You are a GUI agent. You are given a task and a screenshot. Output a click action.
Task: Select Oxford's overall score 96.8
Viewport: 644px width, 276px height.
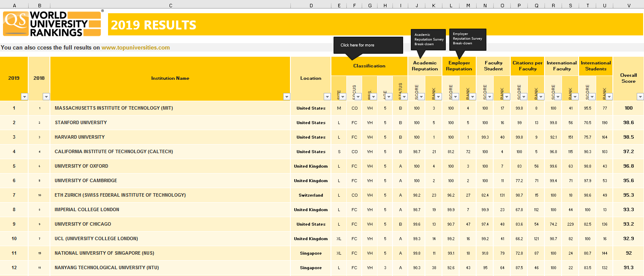pos(629,166)
